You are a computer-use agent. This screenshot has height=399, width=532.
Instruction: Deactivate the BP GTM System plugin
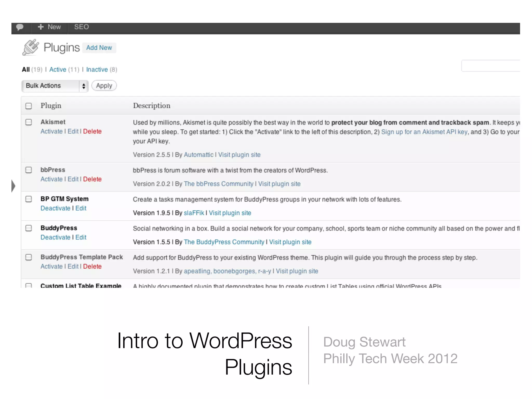[55, 208]
